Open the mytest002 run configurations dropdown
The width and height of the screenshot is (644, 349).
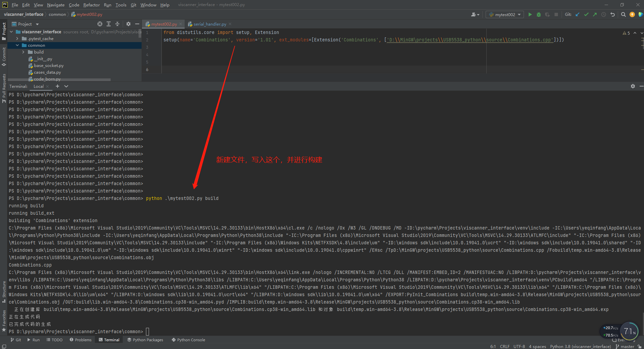tap(520, 14)
